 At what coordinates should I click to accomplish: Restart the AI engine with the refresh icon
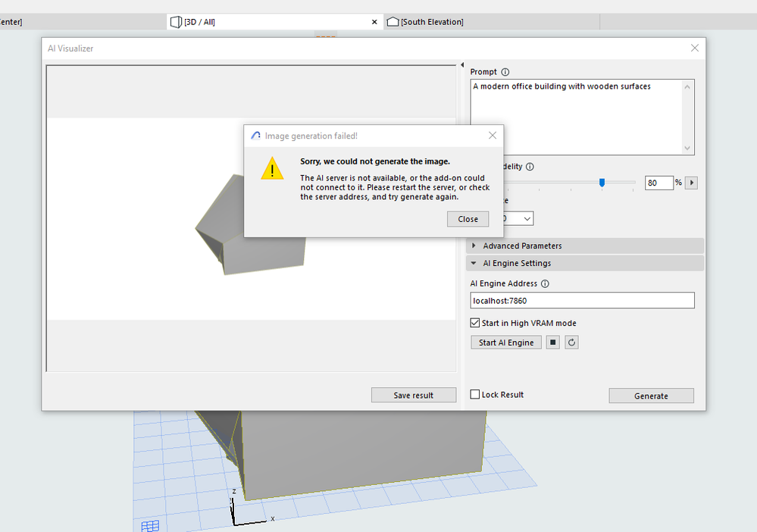pos(571,343)
